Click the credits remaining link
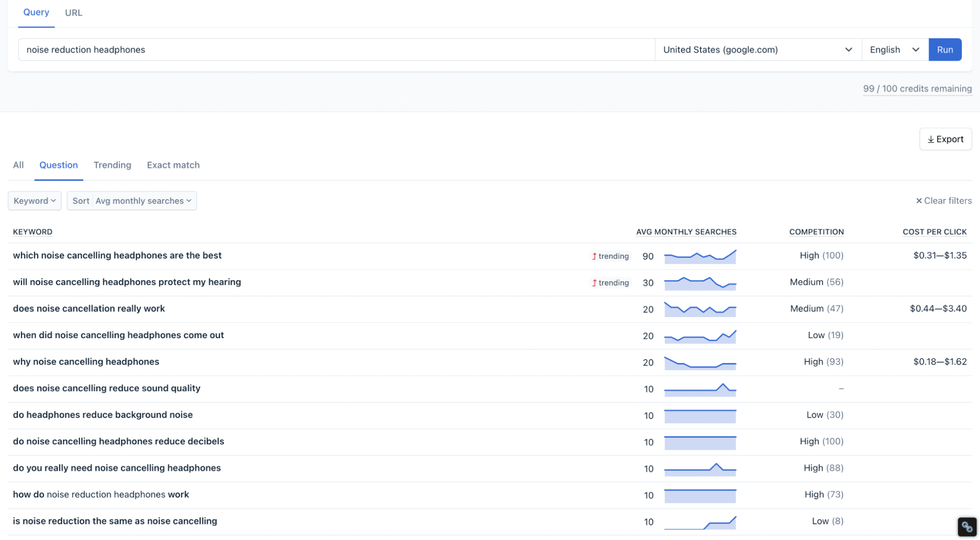Screen dimensions: 980x540 pos(917,89)
